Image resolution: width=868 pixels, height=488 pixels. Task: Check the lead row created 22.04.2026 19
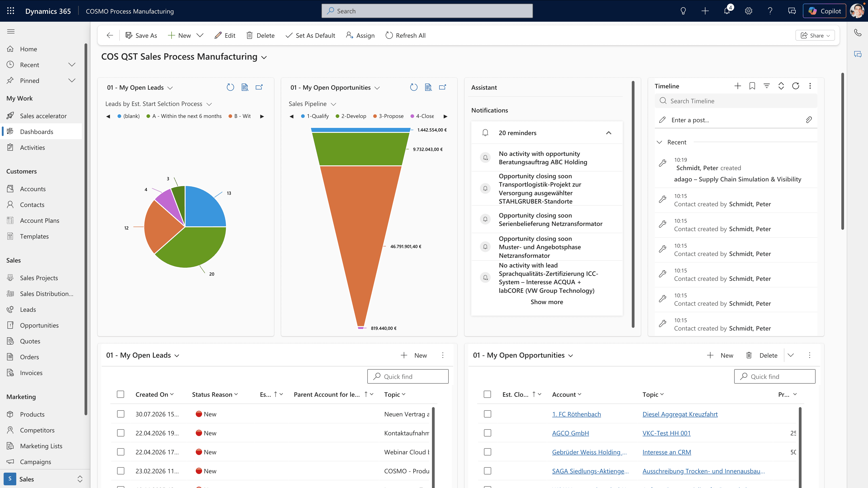coord(121,433)
